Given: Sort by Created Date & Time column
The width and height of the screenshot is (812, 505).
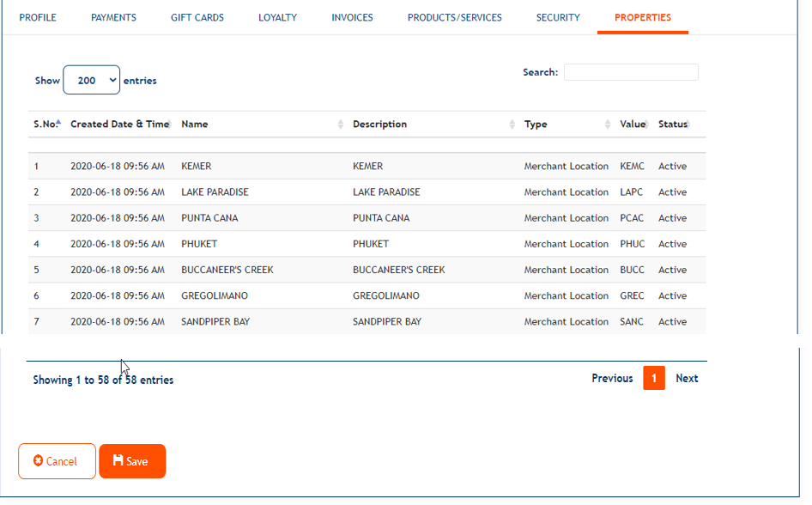Looking at the screenshot, I should point(119,125).
